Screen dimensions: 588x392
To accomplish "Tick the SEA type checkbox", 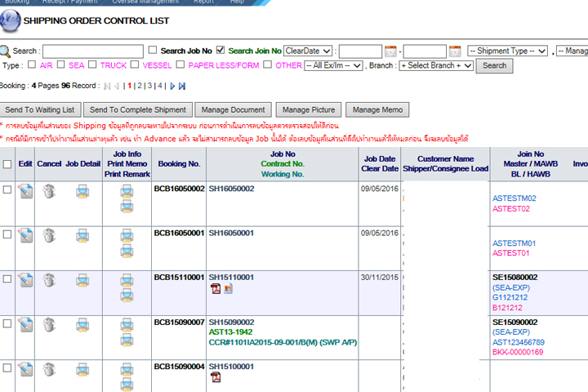I will [x=60, y=65].
